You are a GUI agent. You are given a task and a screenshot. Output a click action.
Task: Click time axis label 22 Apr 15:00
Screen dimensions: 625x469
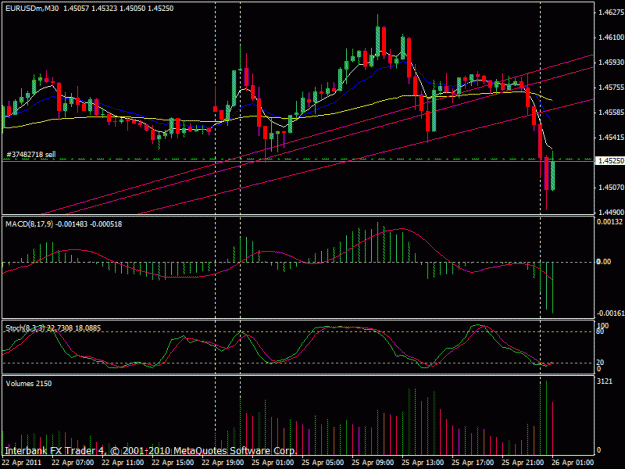pos(173,463)
